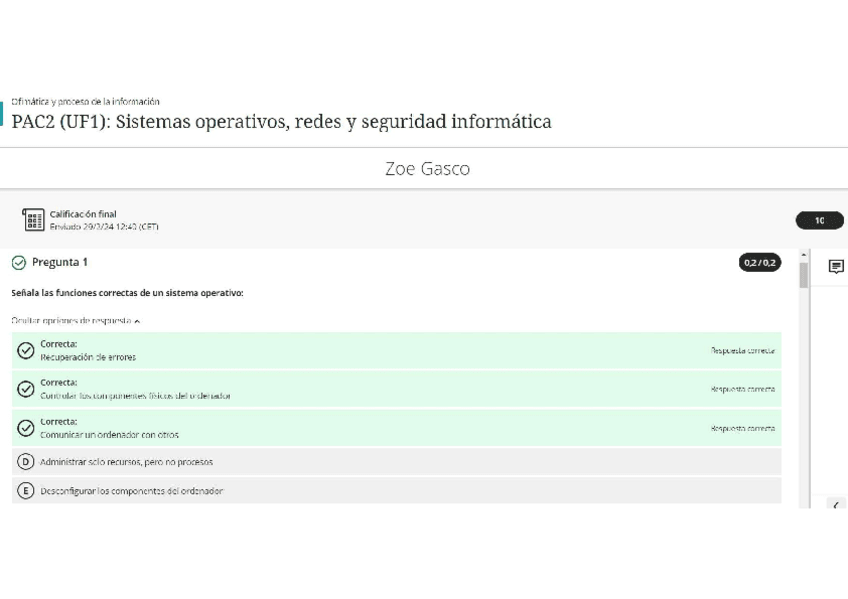
Task: Click checkmark icon for Controlar los componentes físicos
Action: 26,389
